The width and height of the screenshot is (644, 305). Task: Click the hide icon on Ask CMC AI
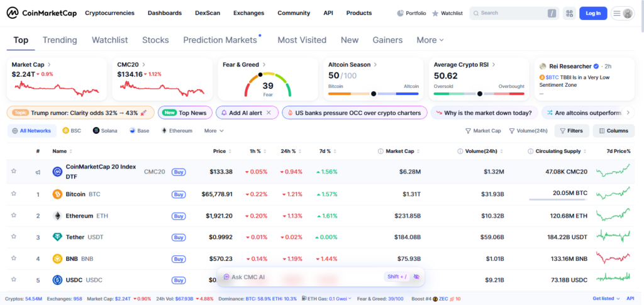point(416,277)
